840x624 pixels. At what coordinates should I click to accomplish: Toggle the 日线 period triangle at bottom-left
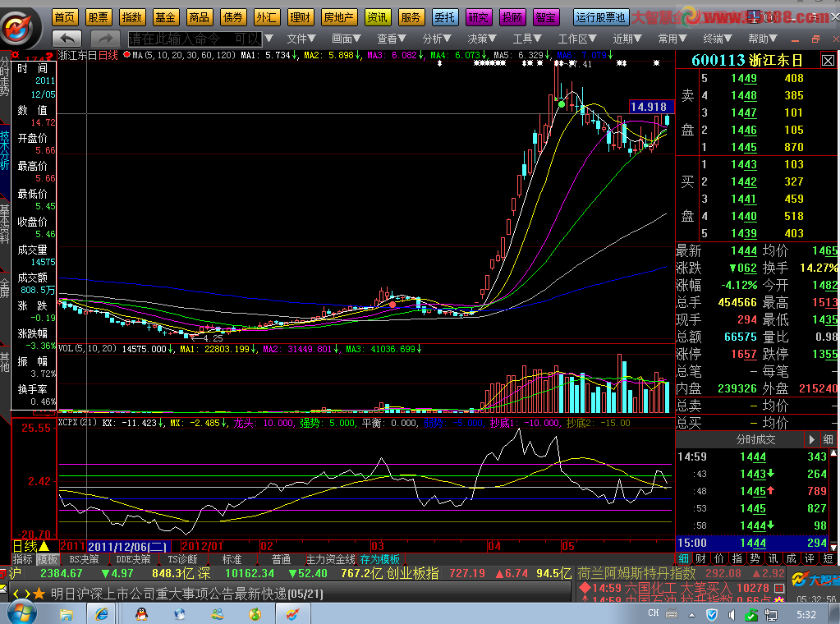point(44,546)
